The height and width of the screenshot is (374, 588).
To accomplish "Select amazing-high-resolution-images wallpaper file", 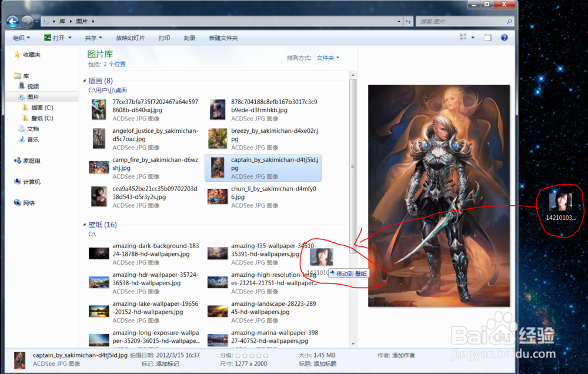I will [x=263, y=283].
